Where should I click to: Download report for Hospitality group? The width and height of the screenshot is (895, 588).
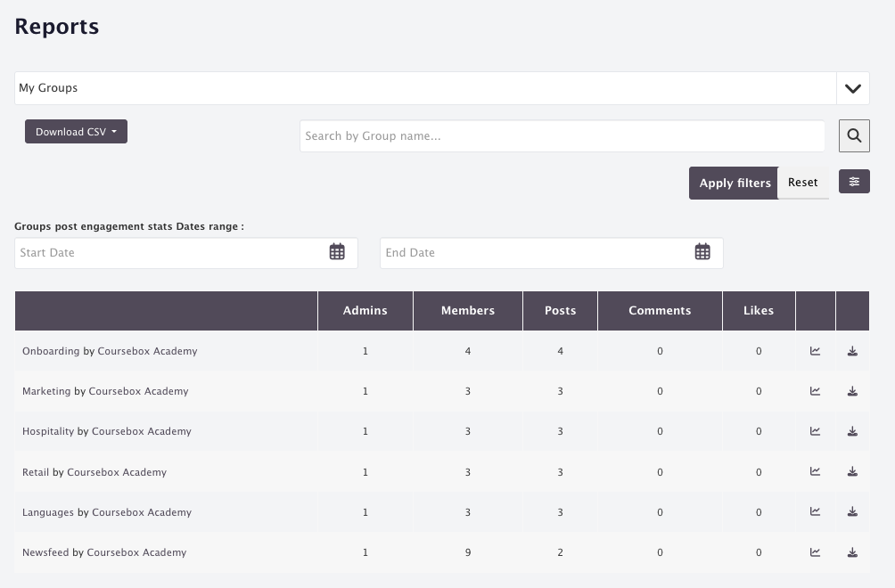click(x=852, y=431)
